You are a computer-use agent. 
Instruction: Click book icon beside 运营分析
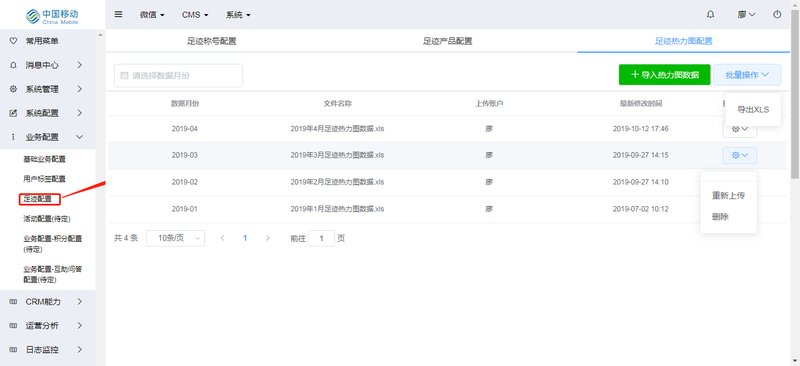14,326
